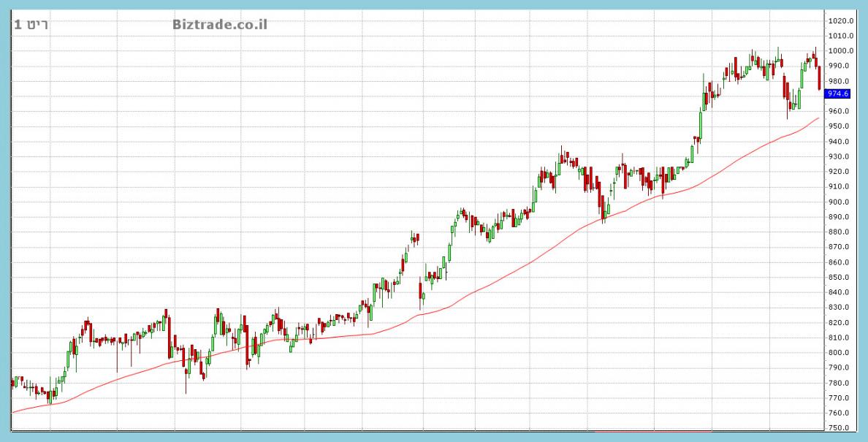Image resolution: width=868 pixels, height=442 pixels.
Task: Select the blue 974.6 current price tag
Action: click(x=837, y=94)
